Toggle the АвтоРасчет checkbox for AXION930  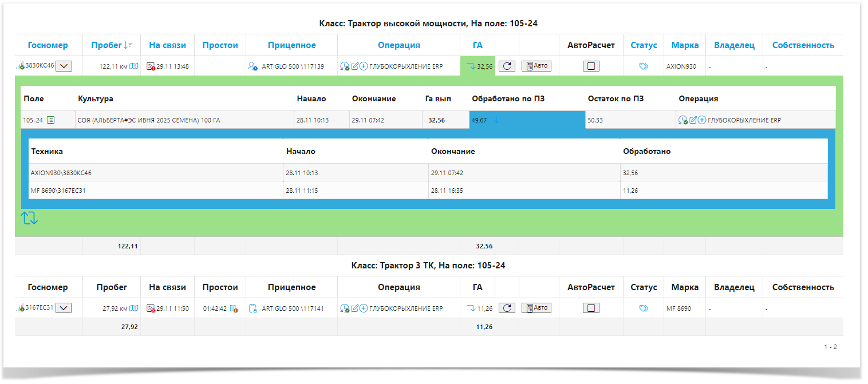pyautogui.click(x=592, y=66)
